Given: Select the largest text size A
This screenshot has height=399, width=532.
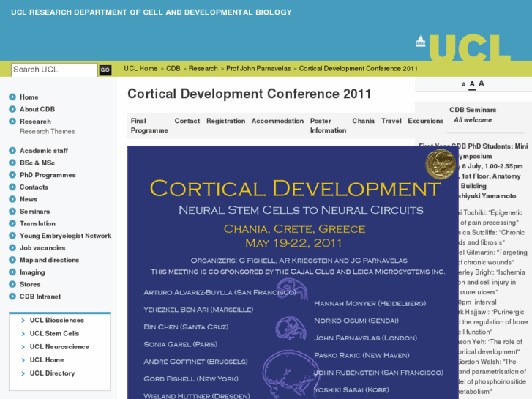Looking at the screenshot, I should coord(481,83).
